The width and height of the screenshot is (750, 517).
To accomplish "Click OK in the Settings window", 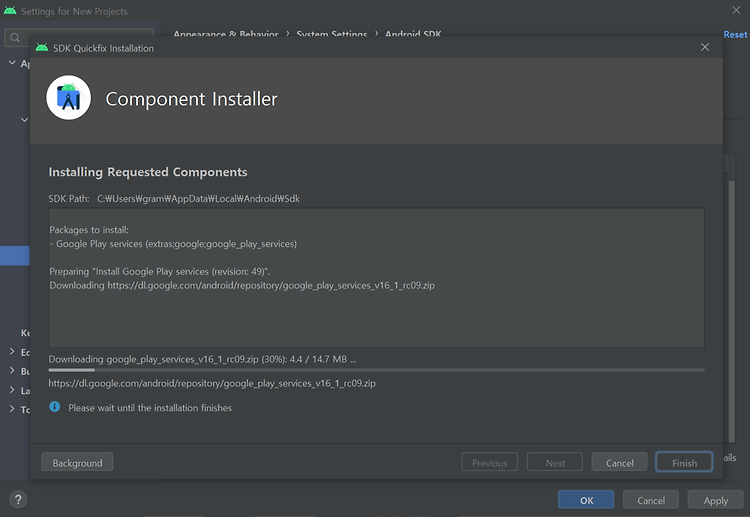I will [586, 500].
